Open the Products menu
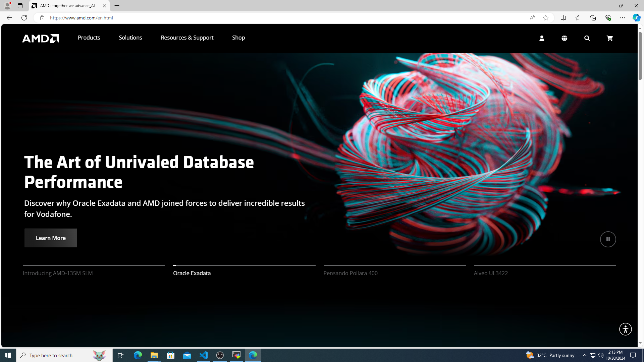Image resolution: width=644 pixels, height=362 pixels. click(89, 38)
